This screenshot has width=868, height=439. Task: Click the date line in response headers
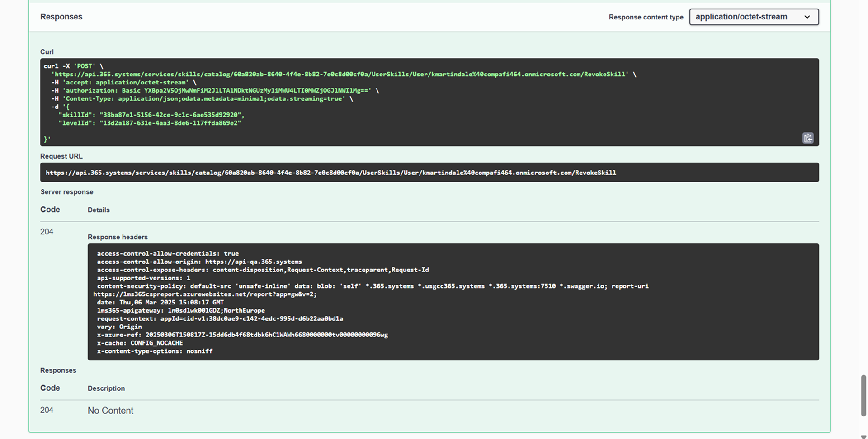(160, 303)
